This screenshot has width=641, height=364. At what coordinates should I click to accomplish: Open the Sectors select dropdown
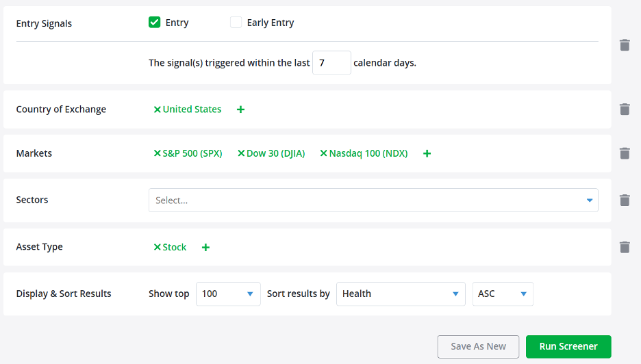point(373,200)
